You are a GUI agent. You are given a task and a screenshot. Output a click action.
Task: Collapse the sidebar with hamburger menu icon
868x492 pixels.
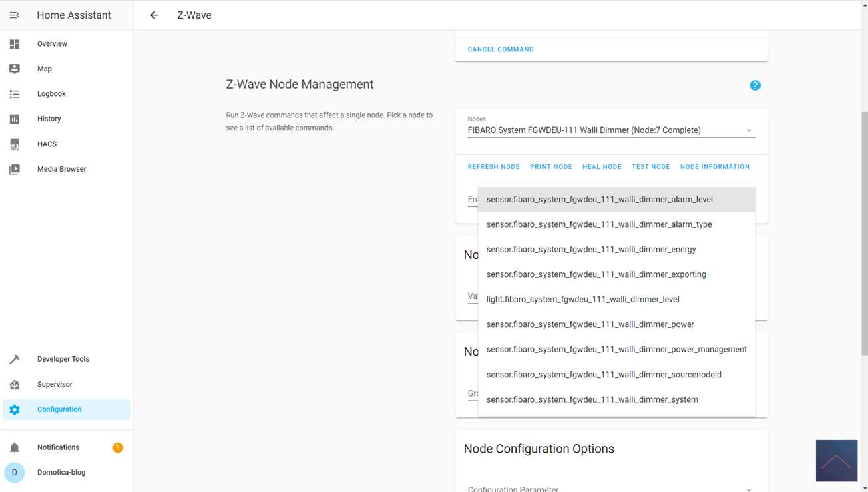[15, 15]
